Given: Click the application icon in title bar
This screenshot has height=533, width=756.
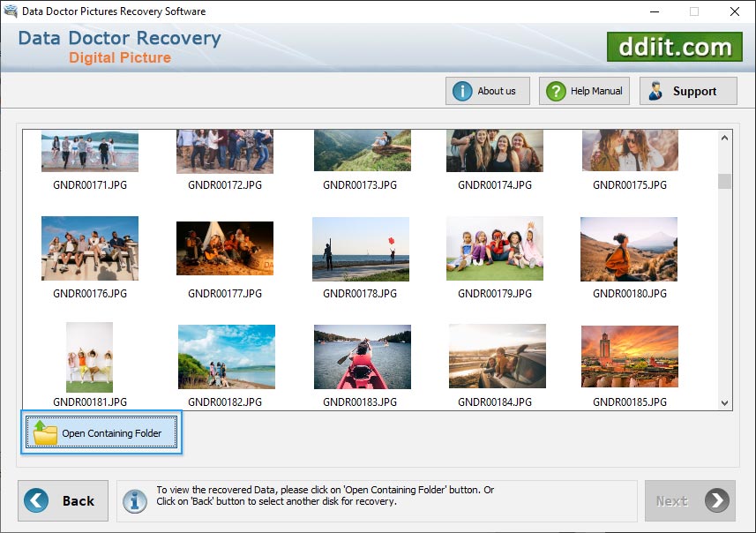Looking at the screenshot, I should click(11, 11).
